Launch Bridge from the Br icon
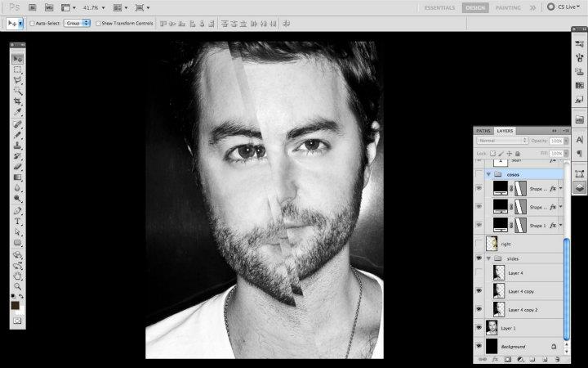 click(33, 7)
